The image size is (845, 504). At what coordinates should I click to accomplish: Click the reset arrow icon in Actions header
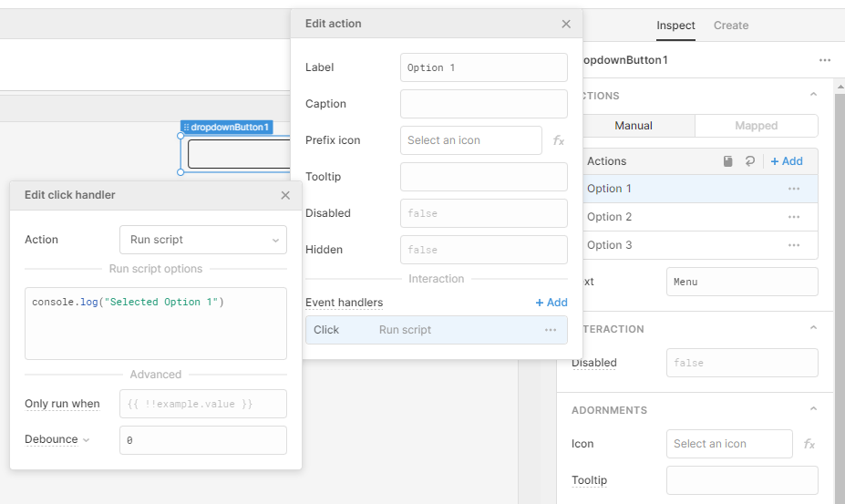pyautogui.click(x=749, y=161)
